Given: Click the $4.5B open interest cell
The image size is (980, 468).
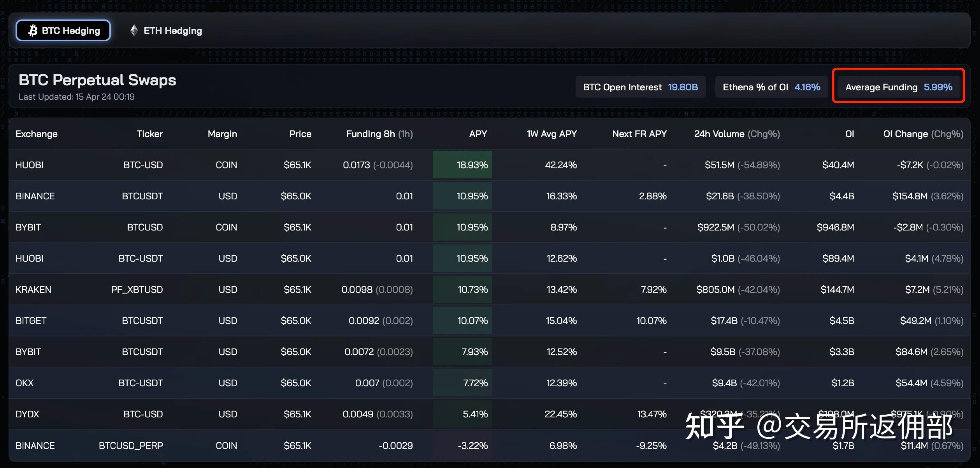Looking at the screenshot, I should pyautogui.click(x=842, y=321).
